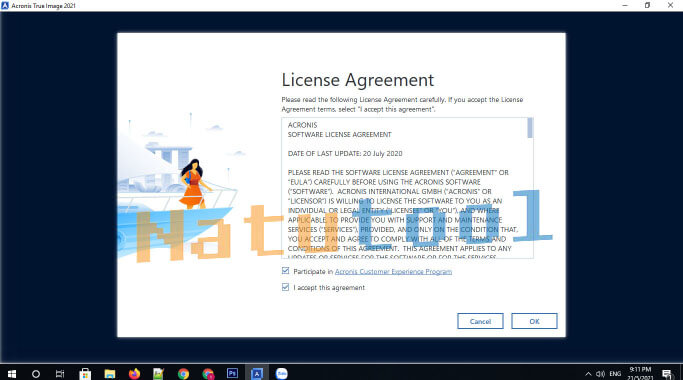Open the clock showing 9:11 PM
This screenshot has height=380, width=683.
(640, 373)
